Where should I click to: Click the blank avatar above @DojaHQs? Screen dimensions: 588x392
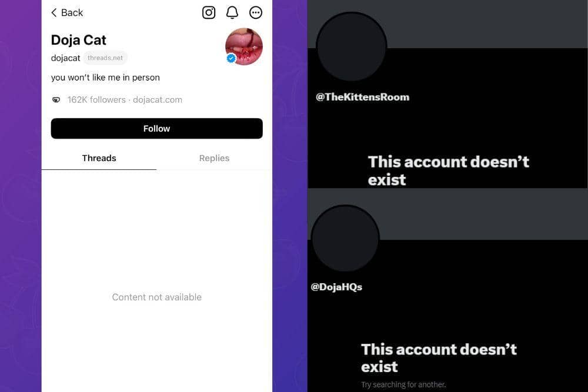click(x=345, y=239)
